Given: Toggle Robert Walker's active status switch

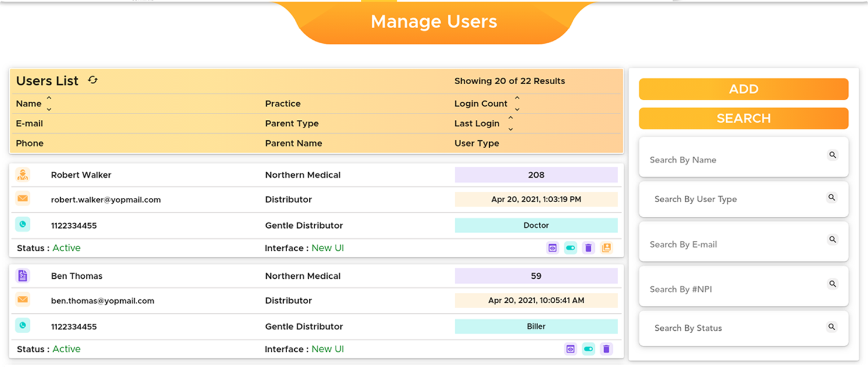Looking at the screenshot, I should pos(570,248).
